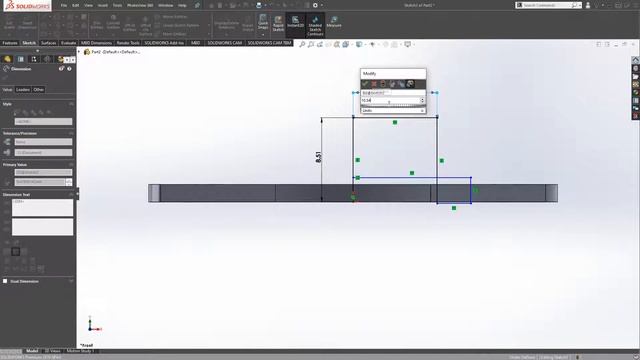Switch to the 3D Views bottom tab
The height and width of the screenshot is (360, 640).
point(52,351)
